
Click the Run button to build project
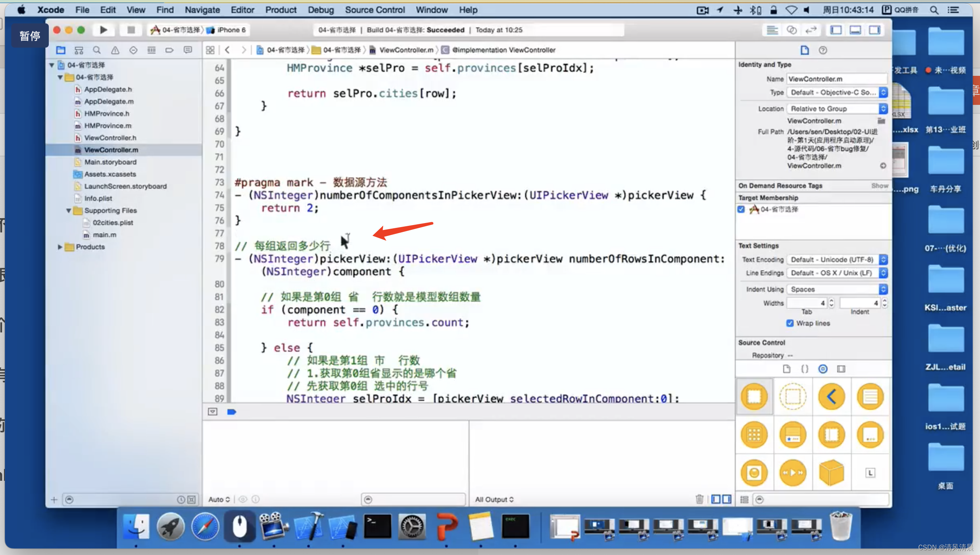pyautogui.click(x=103, y=29)
